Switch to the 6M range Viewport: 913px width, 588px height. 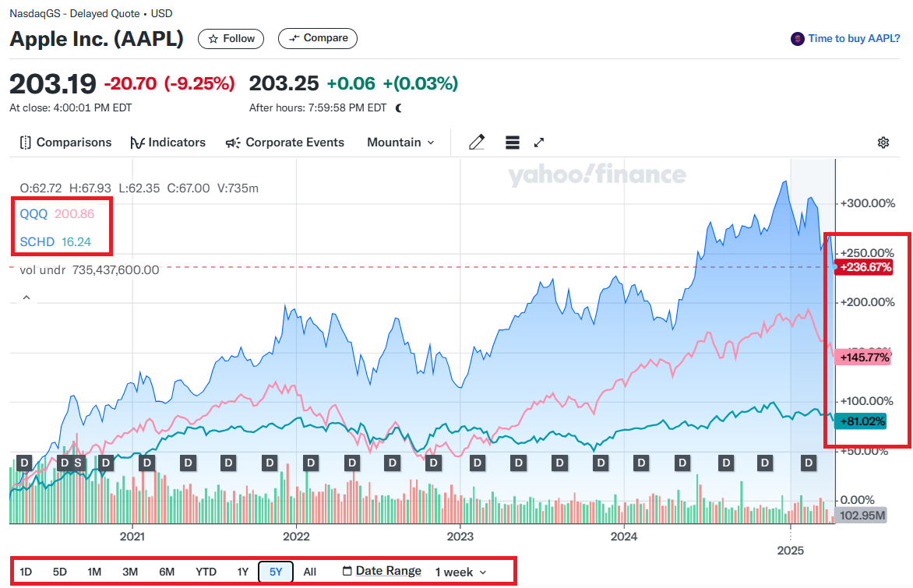click(x=167, y=572)
